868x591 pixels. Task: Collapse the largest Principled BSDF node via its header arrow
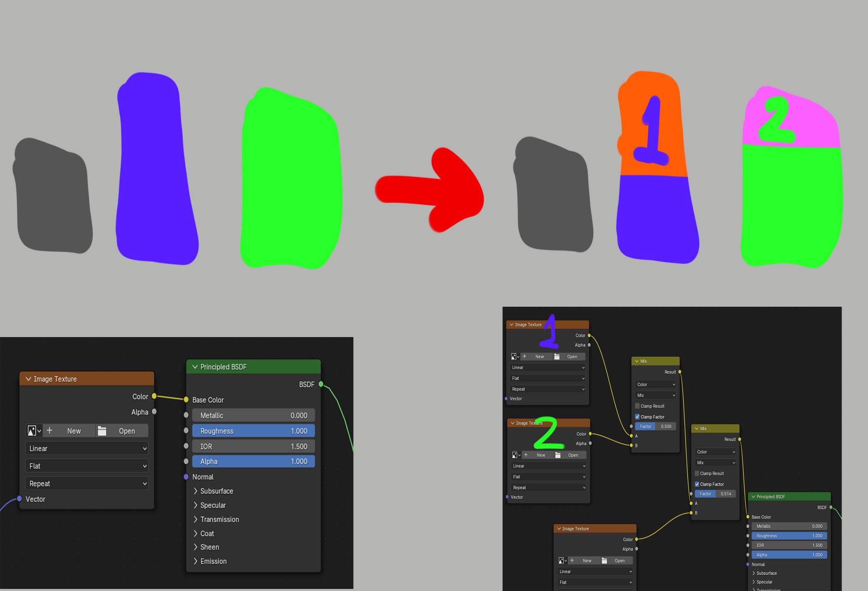click(x=195, y=367)
